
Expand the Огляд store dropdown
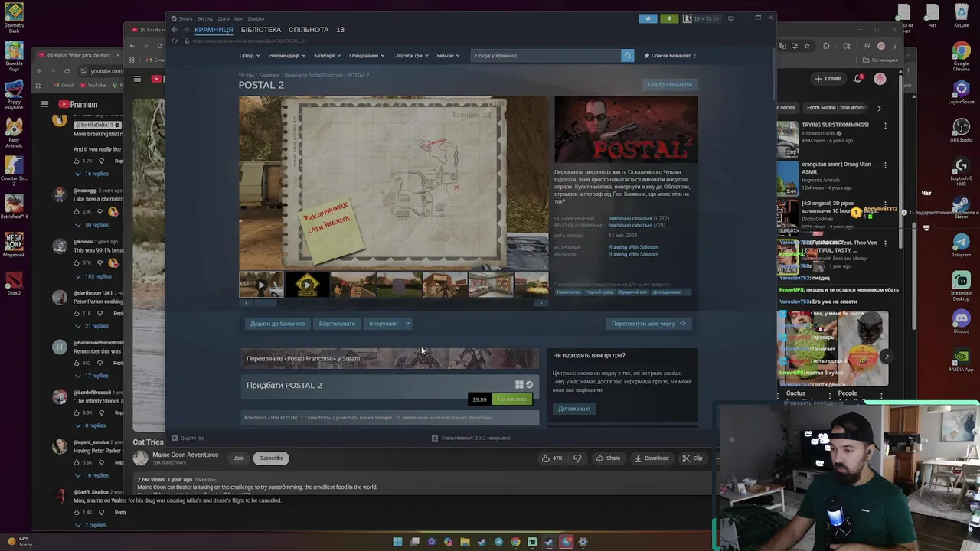click(250, 56)
